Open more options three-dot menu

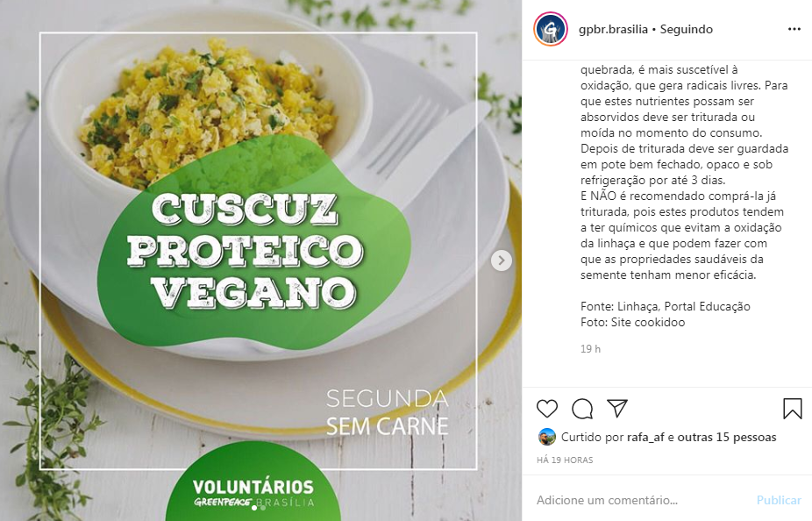(794, 29)
